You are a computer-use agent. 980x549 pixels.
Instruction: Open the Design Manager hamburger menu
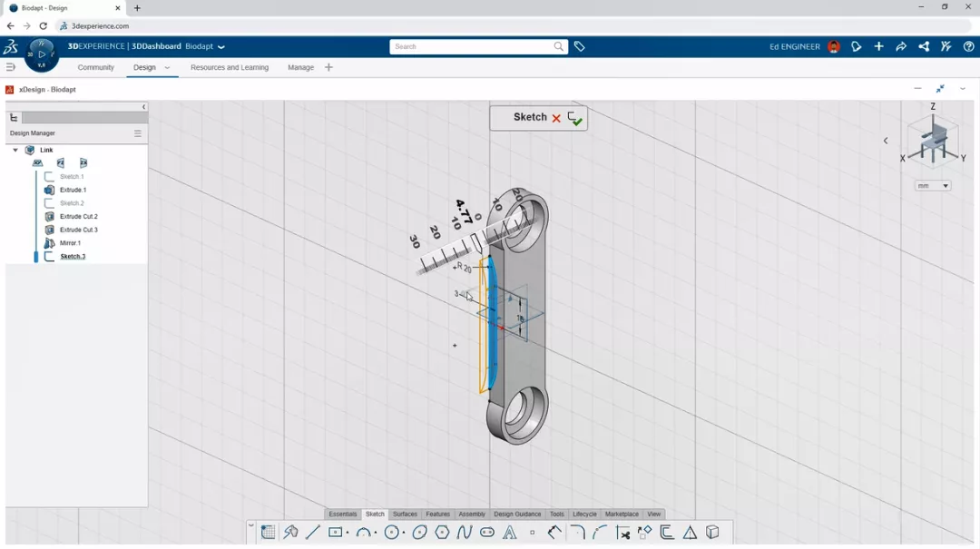[x=138, y=133]
